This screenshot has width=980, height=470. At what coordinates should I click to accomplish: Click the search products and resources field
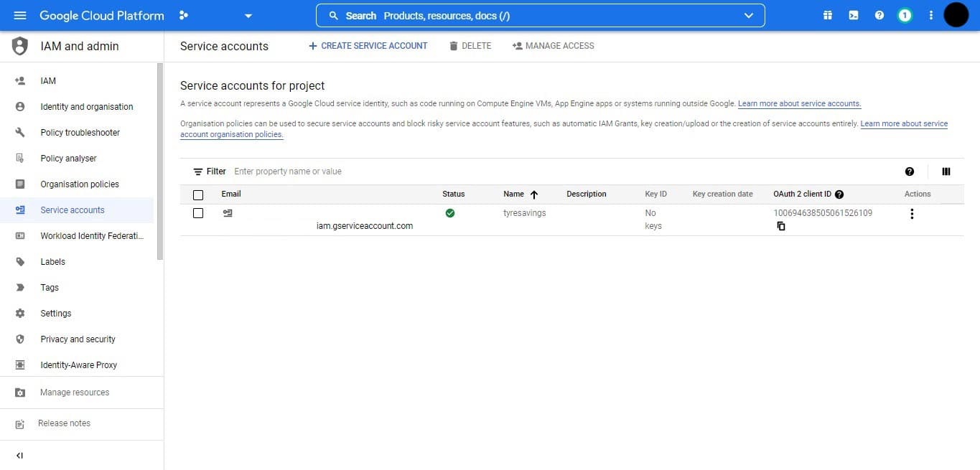540,16
